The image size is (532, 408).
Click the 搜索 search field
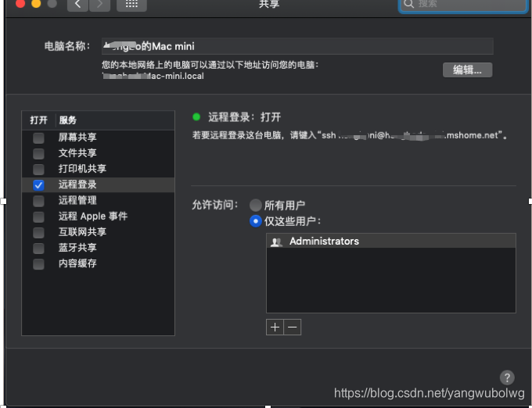(x=463, y=5)
